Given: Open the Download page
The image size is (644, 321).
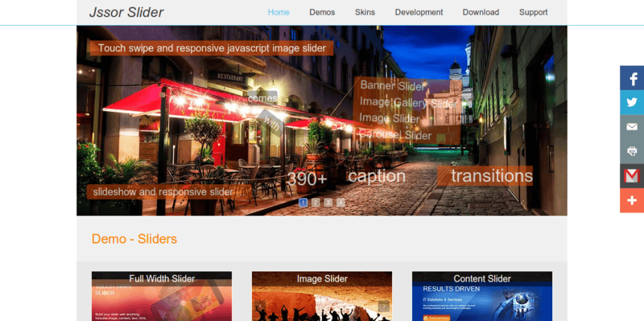Looking at the screenshot, I should click(481, 12).
